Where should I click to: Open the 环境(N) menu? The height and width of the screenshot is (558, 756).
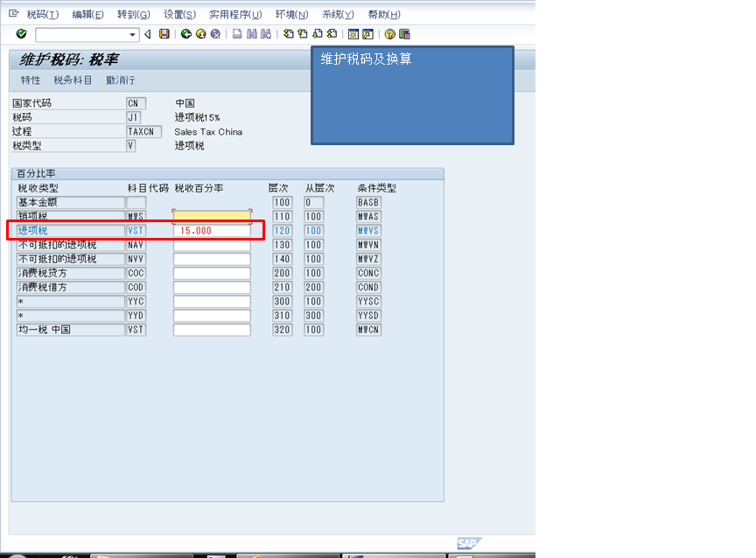tap(291, 15)
